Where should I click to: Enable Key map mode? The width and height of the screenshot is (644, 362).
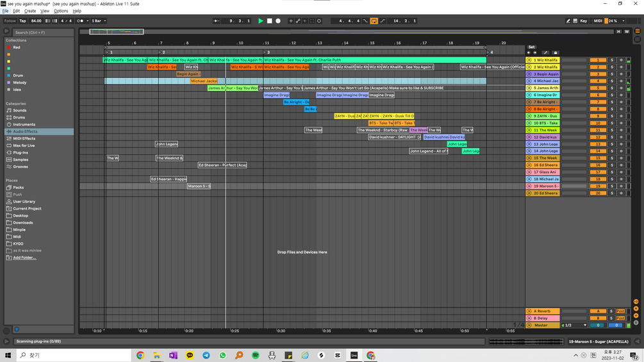click(584, 21)
